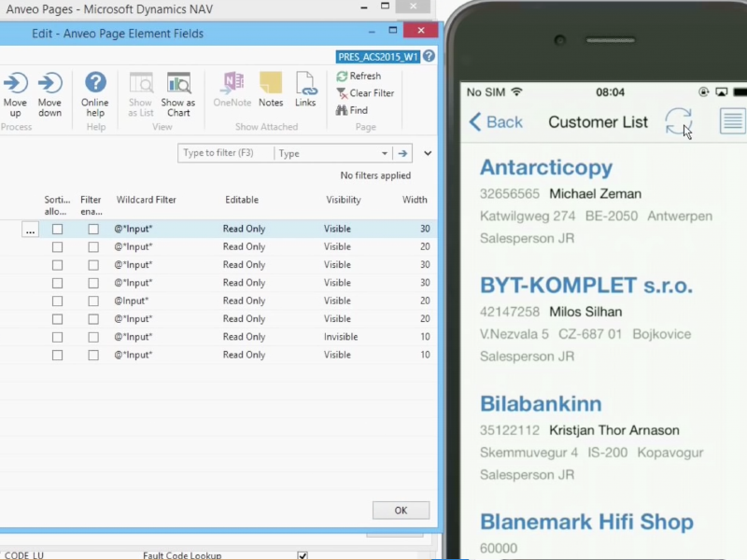Viewport: 747px width, 560px height.
Task: Open the Type filter field dropdown
Action: 384,153
